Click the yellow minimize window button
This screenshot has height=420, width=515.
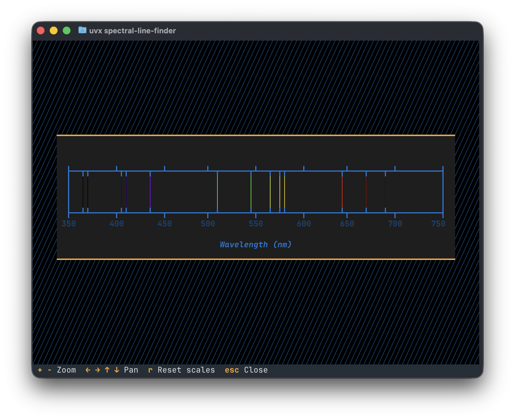coord(54,30)
